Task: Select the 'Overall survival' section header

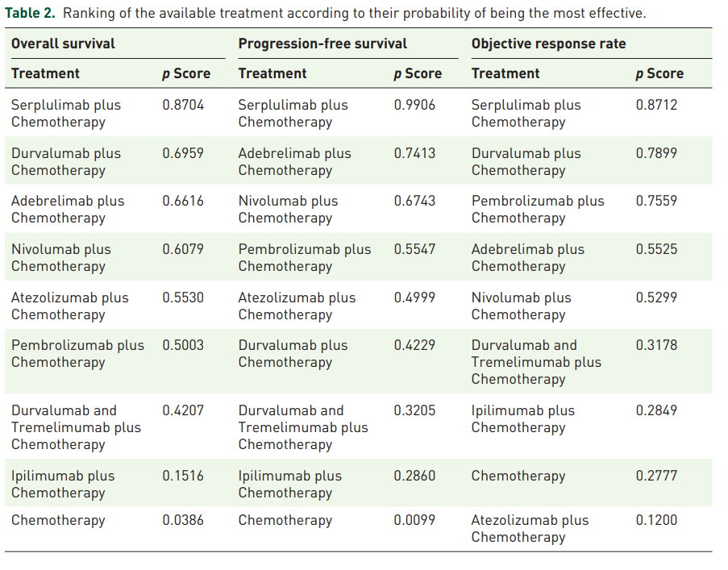Action: tap(63, 44)
